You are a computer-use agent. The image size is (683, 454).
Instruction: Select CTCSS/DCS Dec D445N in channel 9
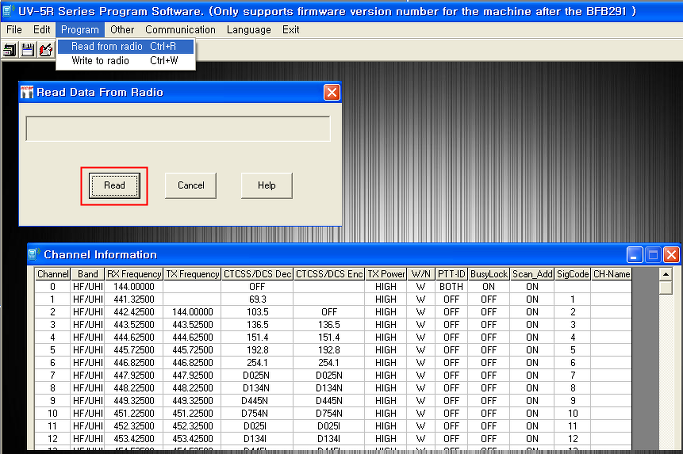257,400
